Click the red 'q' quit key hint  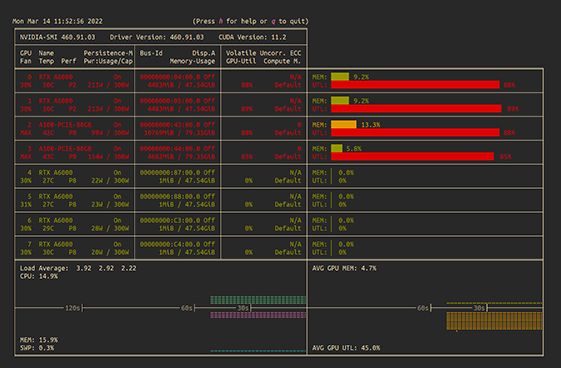[273, 21]
